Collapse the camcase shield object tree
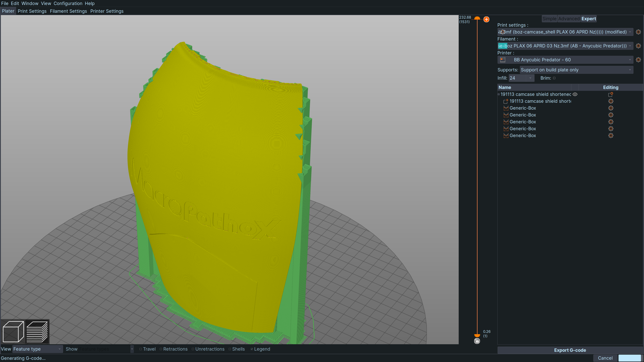This screenshot has height=362, width=644. (x=498, y=94)
